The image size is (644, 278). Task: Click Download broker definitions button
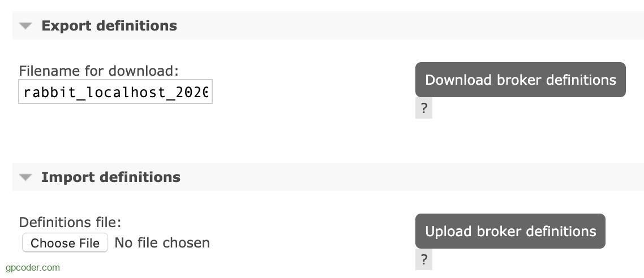(520, 80)
